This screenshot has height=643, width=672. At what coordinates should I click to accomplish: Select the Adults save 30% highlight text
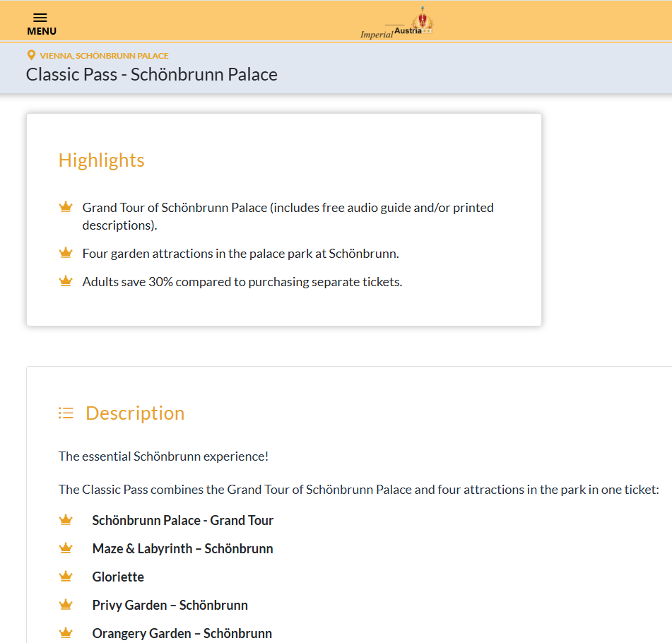242,282
